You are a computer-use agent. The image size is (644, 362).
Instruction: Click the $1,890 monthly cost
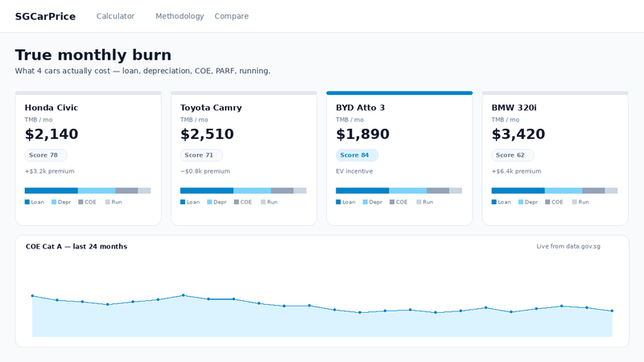click(x=363, y=134)
